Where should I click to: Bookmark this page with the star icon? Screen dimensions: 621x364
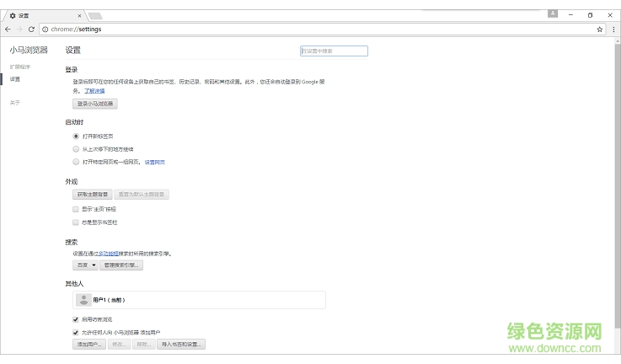point(600,29)
